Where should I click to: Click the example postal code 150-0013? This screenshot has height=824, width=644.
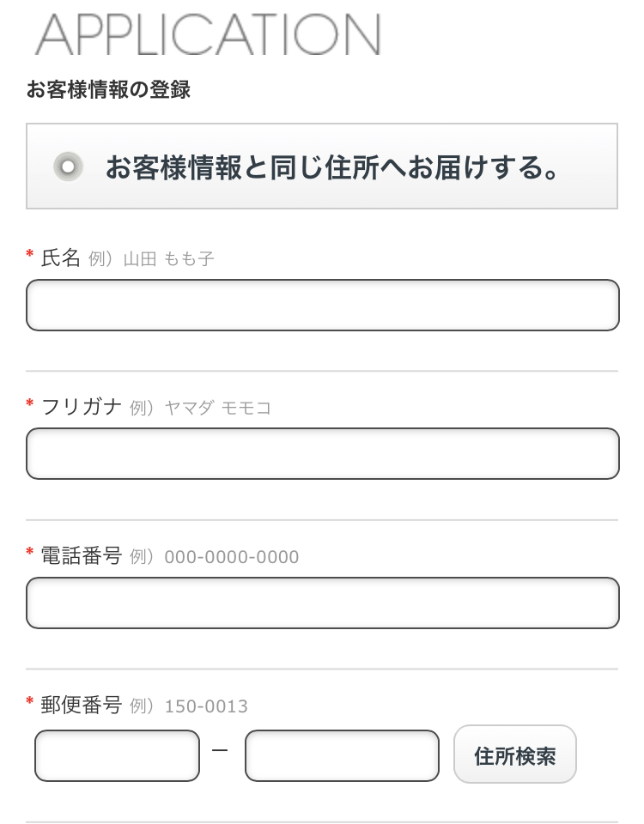coord(206,706)
